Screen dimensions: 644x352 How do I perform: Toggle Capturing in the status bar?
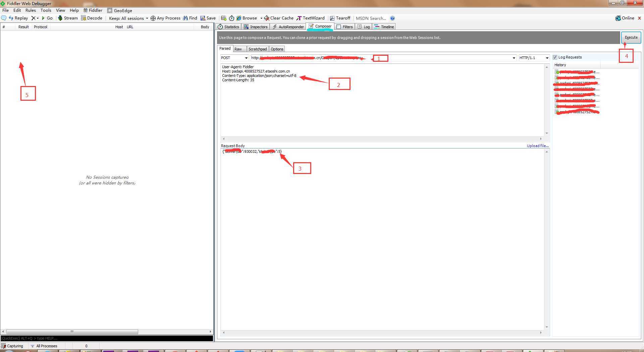[x=12, y=346]
